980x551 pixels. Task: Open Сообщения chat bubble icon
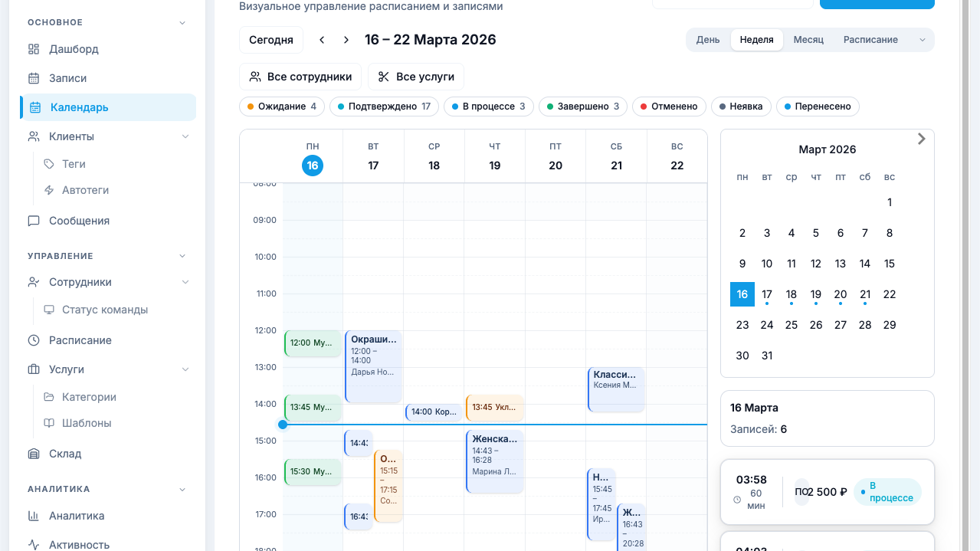34,221
